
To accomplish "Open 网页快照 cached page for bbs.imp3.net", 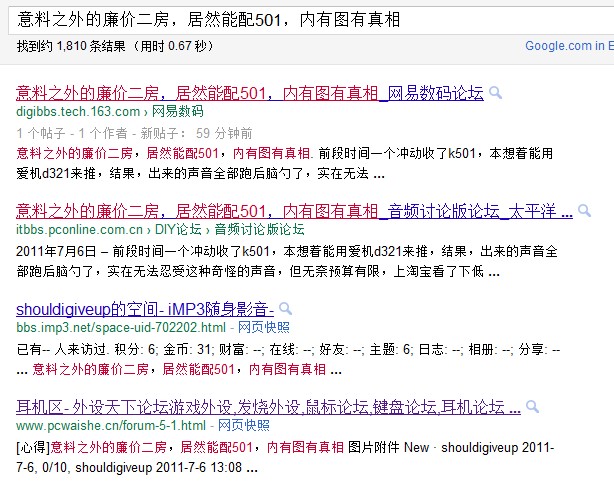I will click(264, 327).
